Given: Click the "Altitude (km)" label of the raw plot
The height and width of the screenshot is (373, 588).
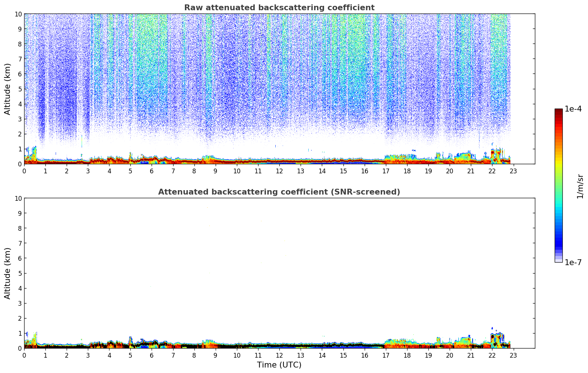Looking at the screenshot, I should [x=8, y=89].
